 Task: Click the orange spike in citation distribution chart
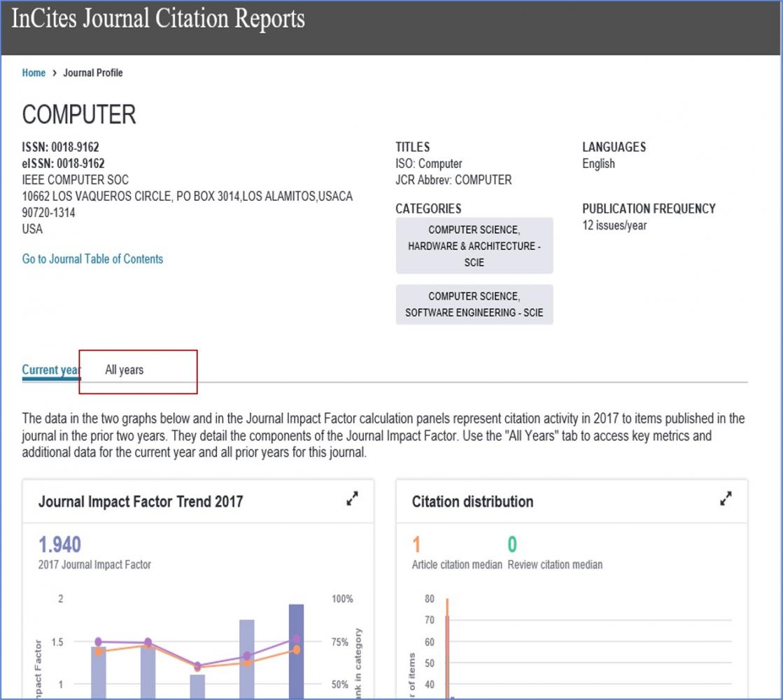tap(447, 648)
